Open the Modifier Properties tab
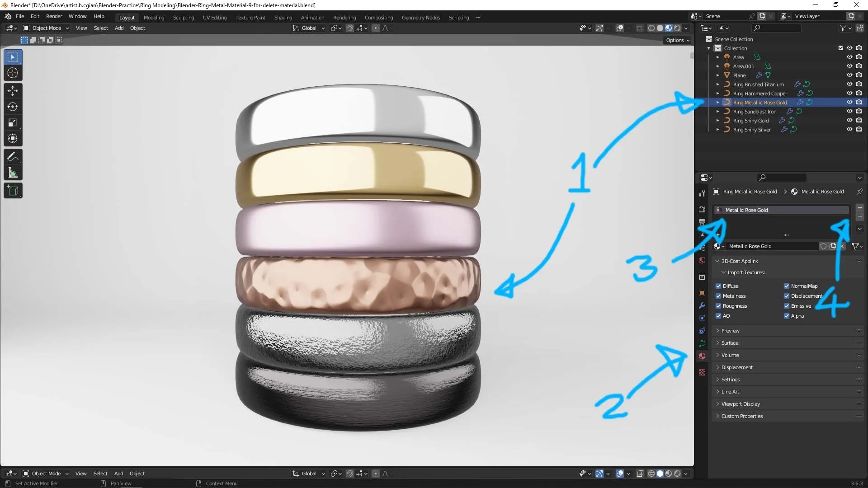Screen dimensions: 868x488 (x=702, y=305)
